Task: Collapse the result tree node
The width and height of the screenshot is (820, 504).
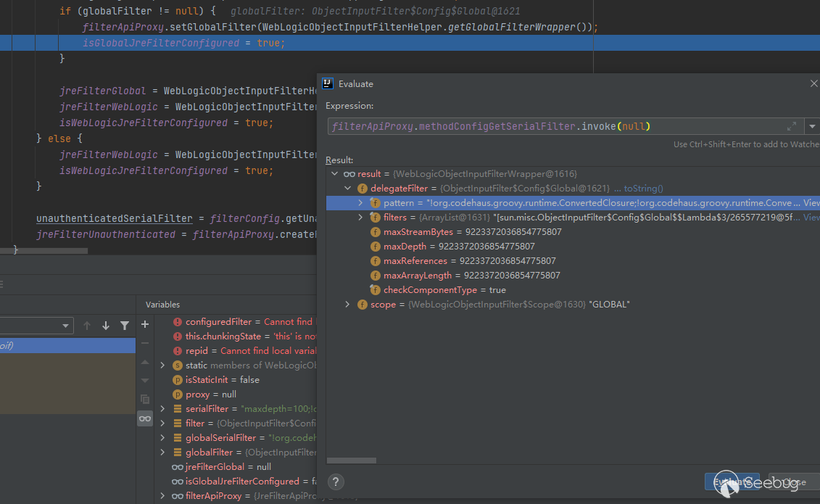Action: (334, 174)
